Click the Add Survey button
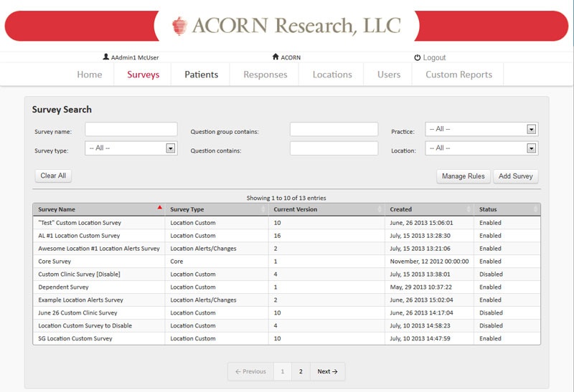The height and width of the screenshot is (392, 574). [x=515, y=176]
